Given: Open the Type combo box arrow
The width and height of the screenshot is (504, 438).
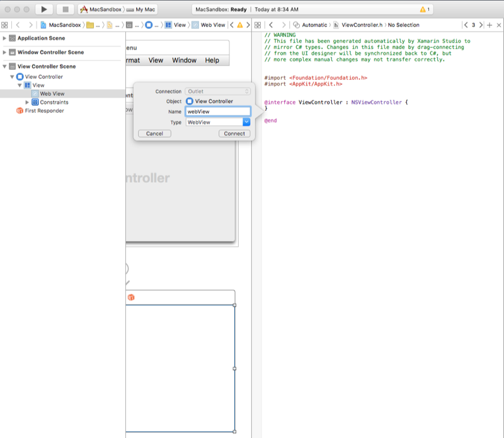Looking at the screenshot, I should click(x=246, y=122).
